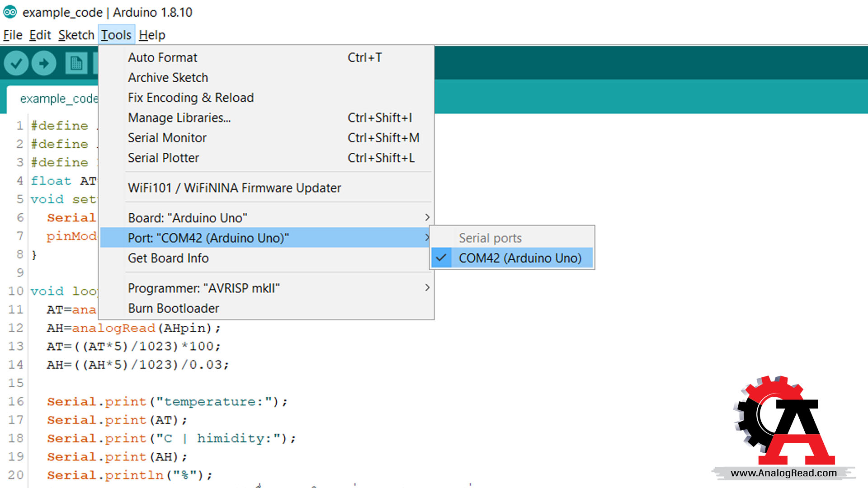Click the Serial.println("%"); line
The image size is (868, 488).
click(130, 475)
